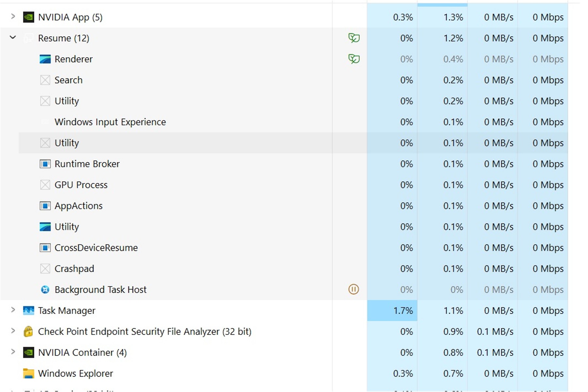
Task: Expand the NVIDIA App process group
Action: point(13,16)
